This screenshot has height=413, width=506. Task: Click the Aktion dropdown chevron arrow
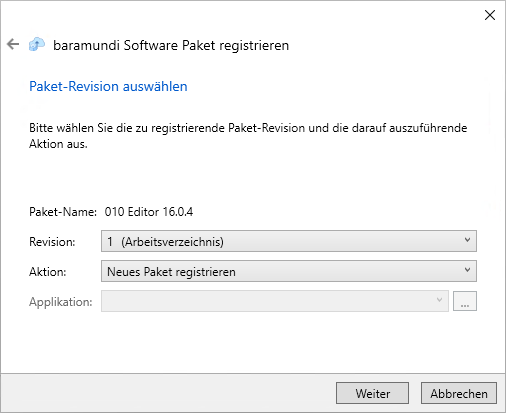pyautogui.click(x=467, y=270)
